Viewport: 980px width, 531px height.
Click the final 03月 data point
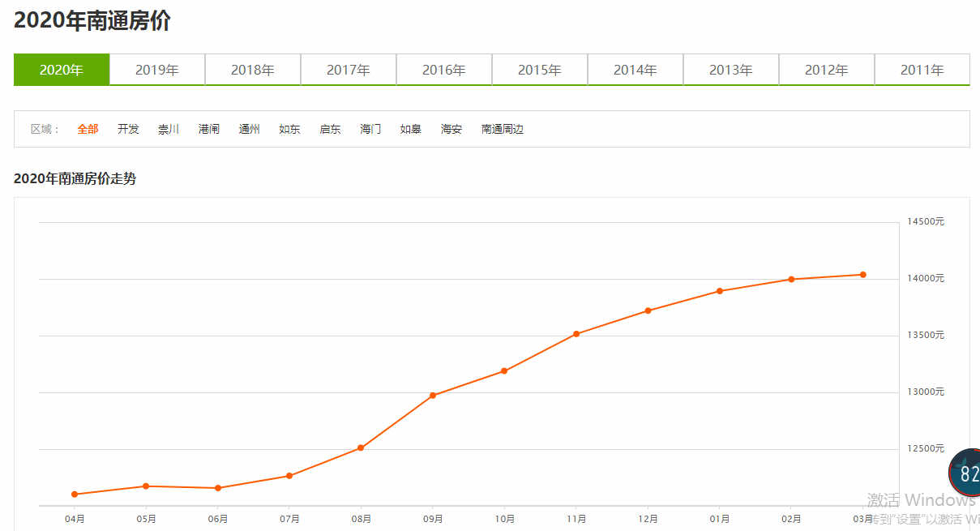click(x=862, y=274)
